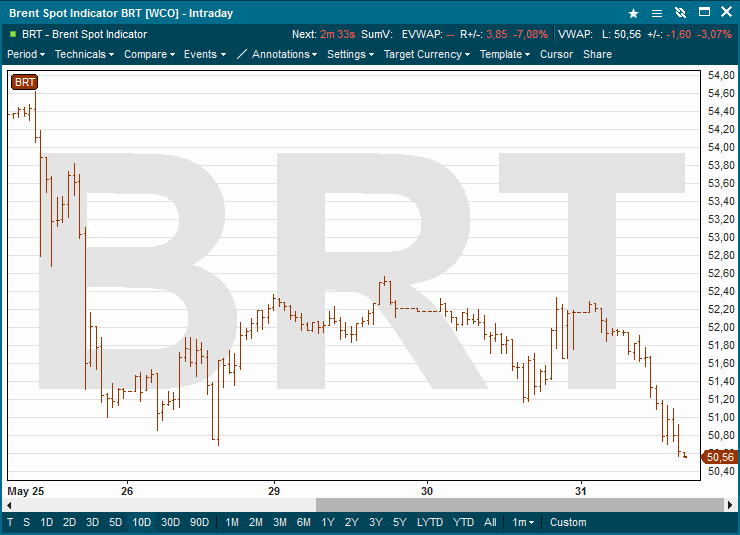Click the horizontal scrollbar thumb

click(520, 505)
